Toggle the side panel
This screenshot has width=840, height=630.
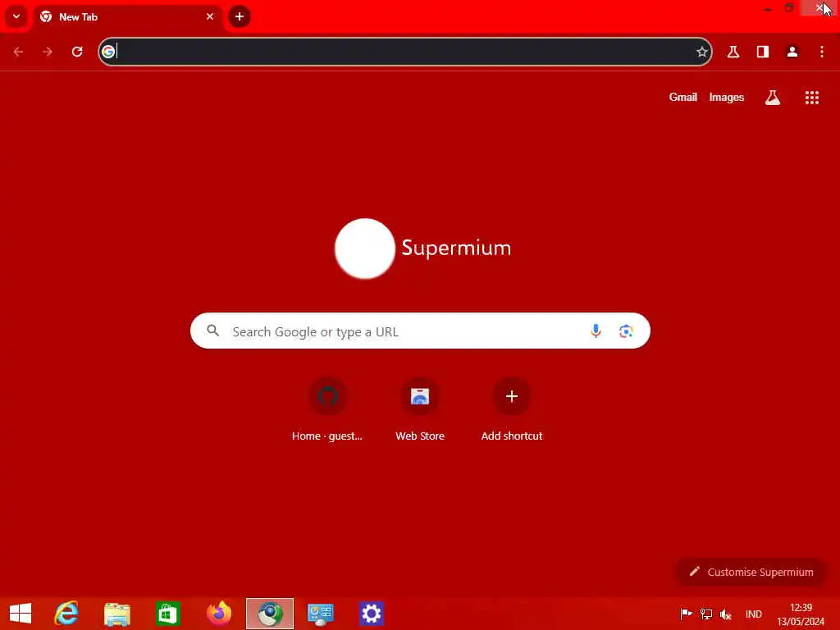763,52
